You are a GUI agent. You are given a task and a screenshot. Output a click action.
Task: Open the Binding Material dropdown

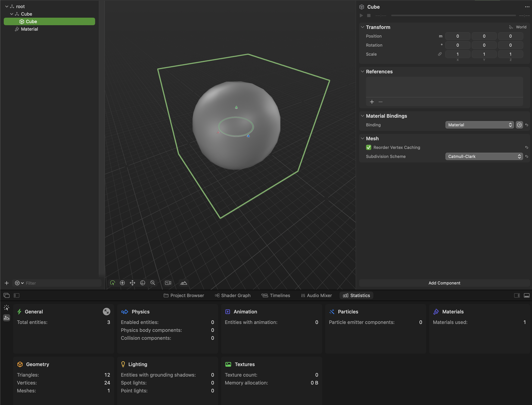pyautogui.click(x=479, y=125)
